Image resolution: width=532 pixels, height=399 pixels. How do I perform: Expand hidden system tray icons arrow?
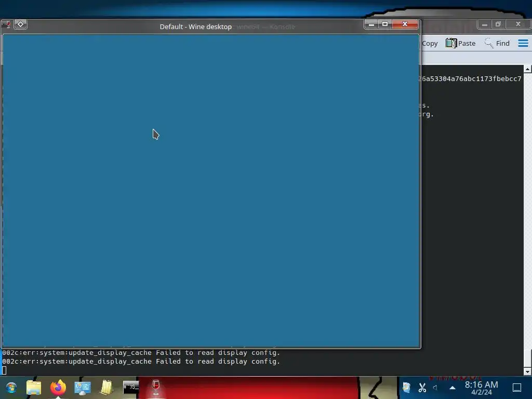453,388
